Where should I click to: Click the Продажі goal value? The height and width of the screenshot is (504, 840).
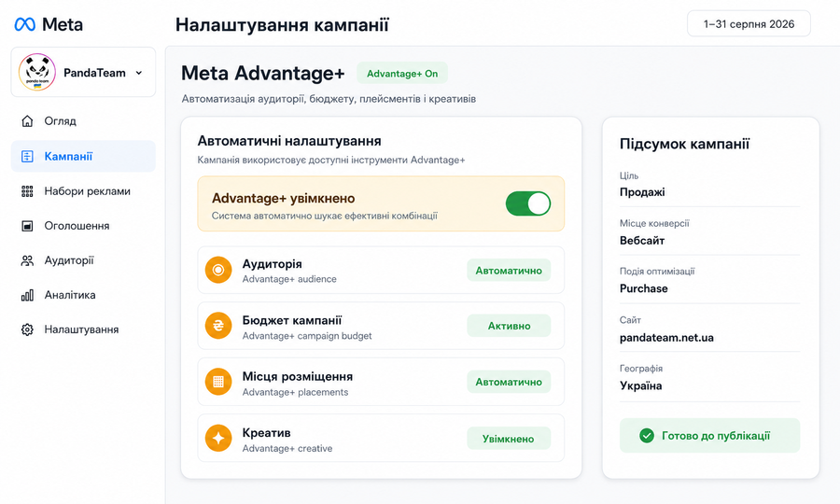(642, 192)
